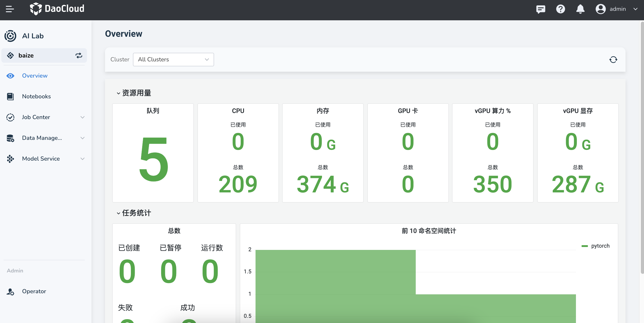Select Overview in the sidebar
The image size is (644, 323).
tap(34, 76)
